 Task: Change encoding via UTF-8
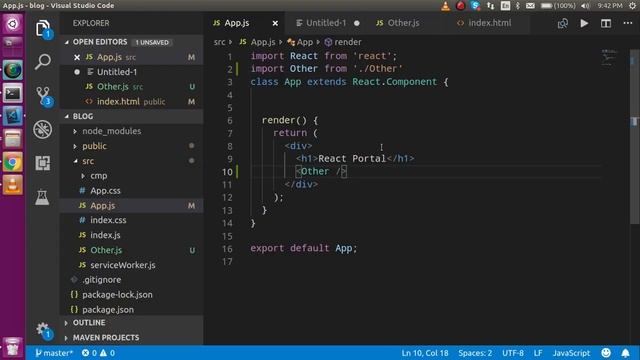click(x=513, y=353)
